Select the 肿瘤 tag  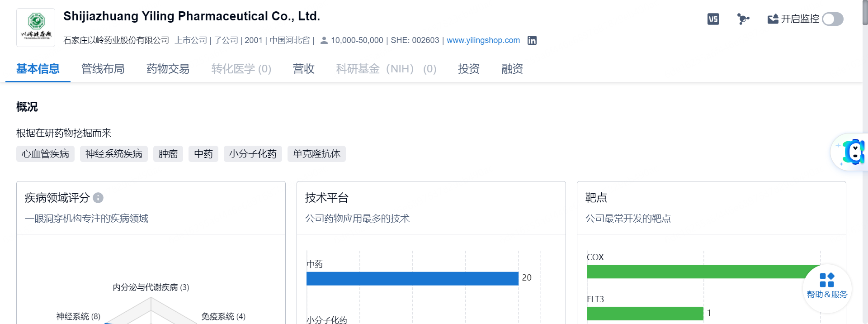click(x=168, y=154)
